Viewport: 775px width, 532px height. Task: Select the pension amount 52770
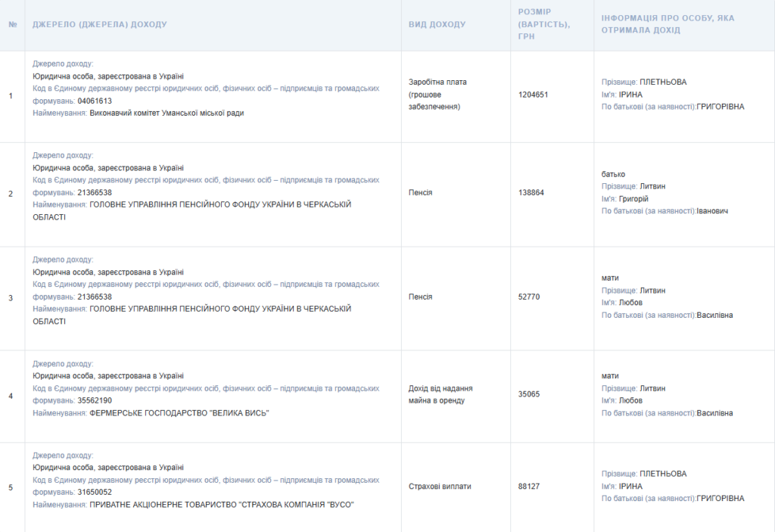point(529,297)
